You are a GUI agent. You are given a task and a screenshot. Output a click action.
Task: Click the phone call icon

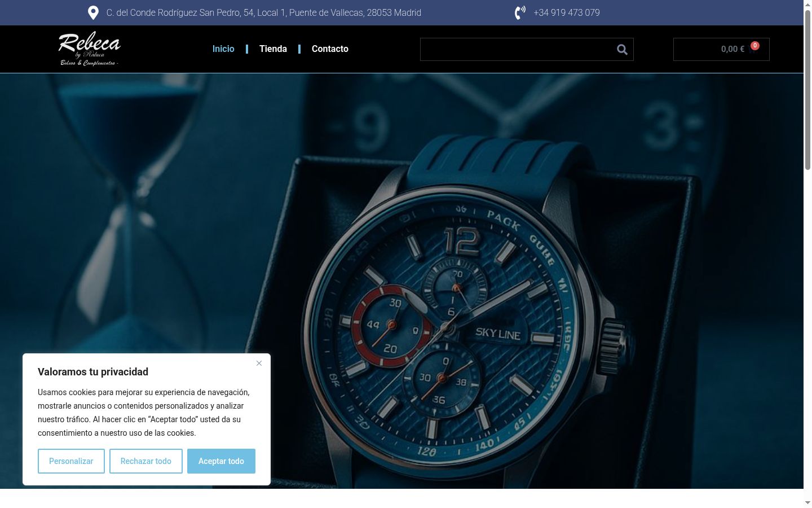[x=520, y=12]
